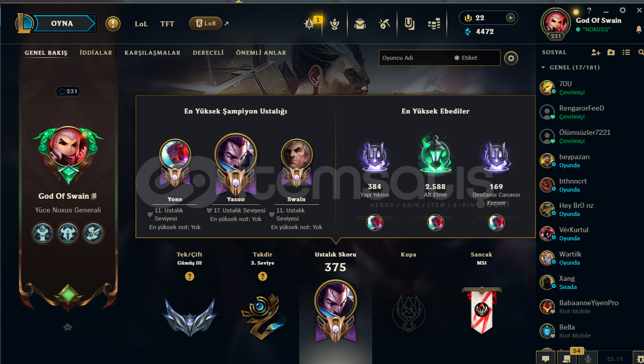Open profile search settings gear
The width and height of the screenshot is (644, 364).
tap(511, 58)
